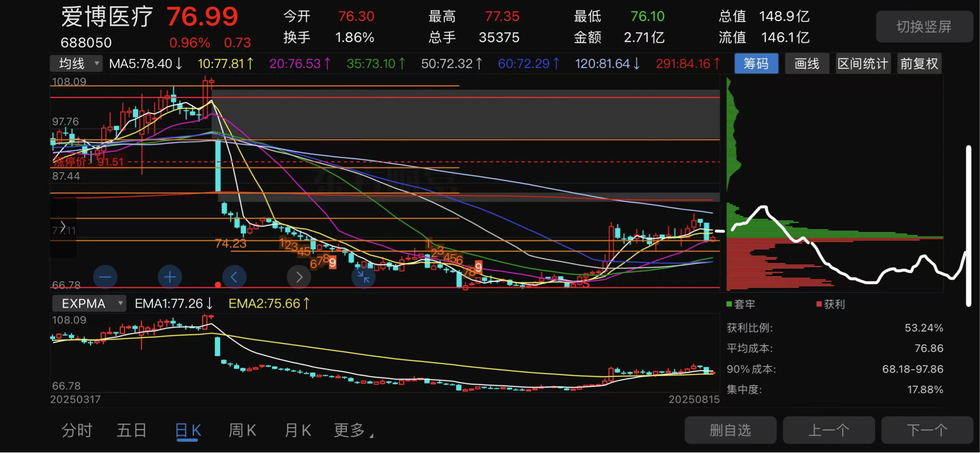Click the 涨停价 91.51 dashed line label

89,161
